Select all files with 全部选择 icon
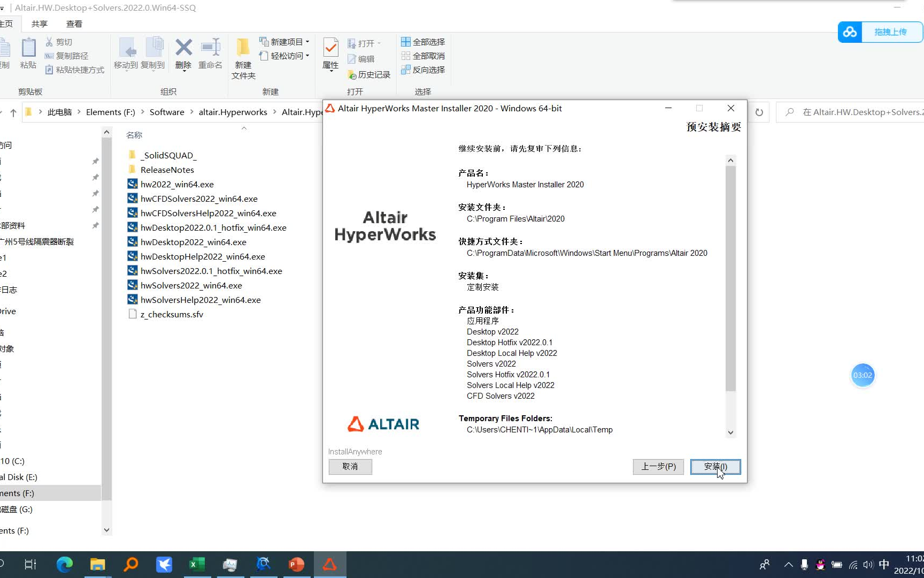This screenshot has height=578, width=924. click(422, 41)
